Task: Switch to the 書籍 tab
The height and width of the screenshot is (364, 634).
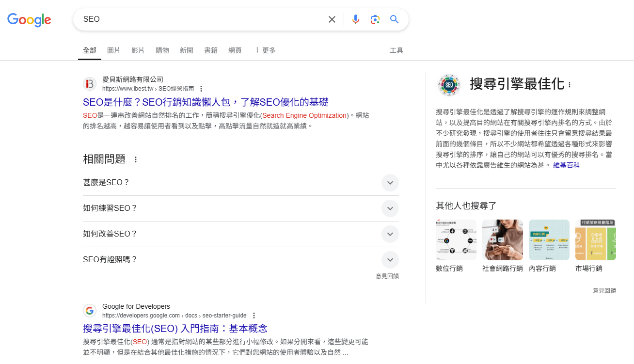Action: click(x=211, y=50)
